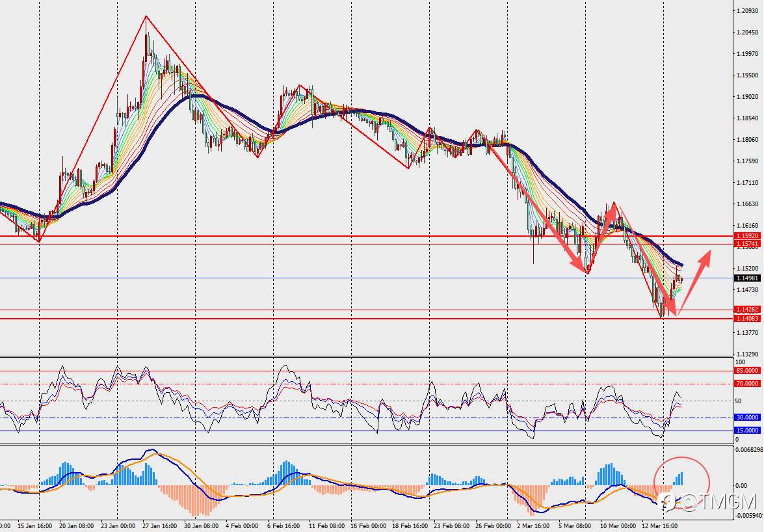
Task: Click the 11 Feb 08:00 date label
Action: pos(326,526)
